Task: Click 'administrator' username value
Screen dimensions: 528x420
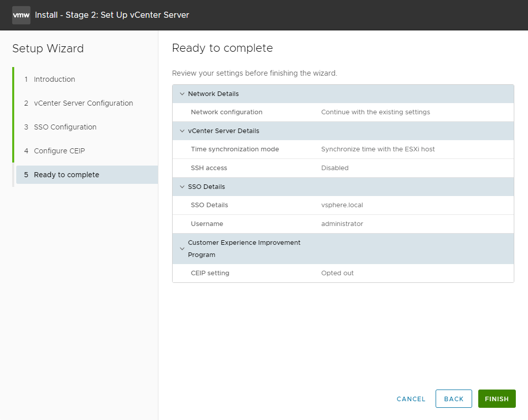Action: (x=342, y=224)
